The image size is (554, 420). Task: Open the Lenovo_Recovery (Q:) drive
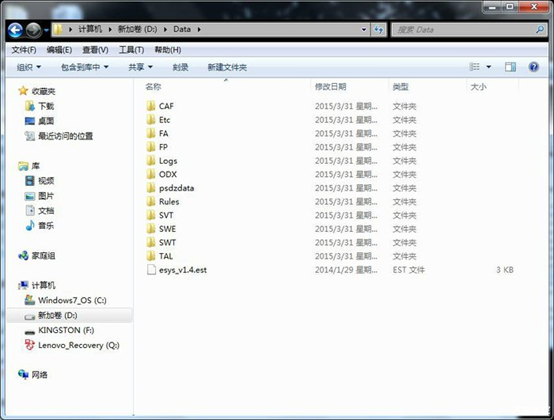[79, 345]
